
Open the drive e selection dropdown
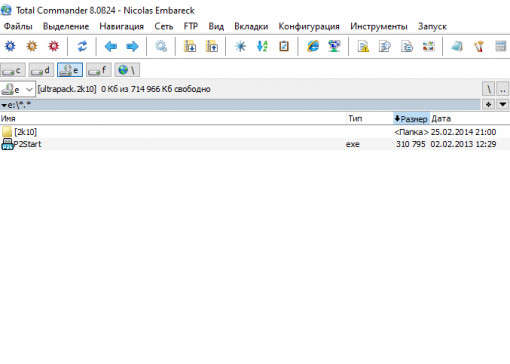click(x=18, y=89)
